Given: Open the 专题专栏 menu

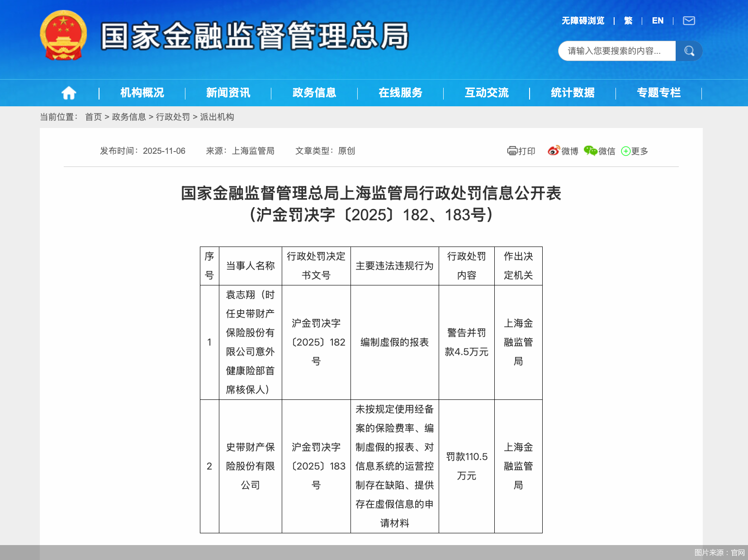Looking at the screenshot, I should point(659,93).
